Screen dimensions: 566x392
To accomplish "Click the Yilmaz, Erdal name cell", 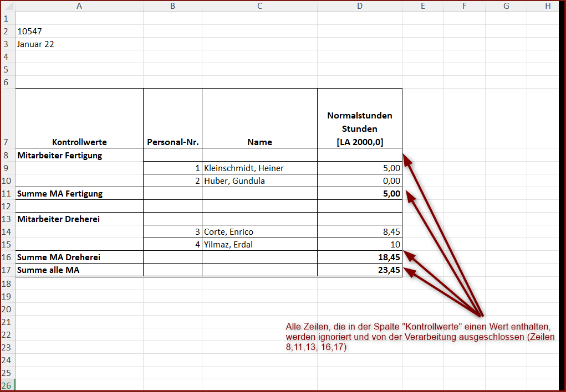I will point(259,244).
